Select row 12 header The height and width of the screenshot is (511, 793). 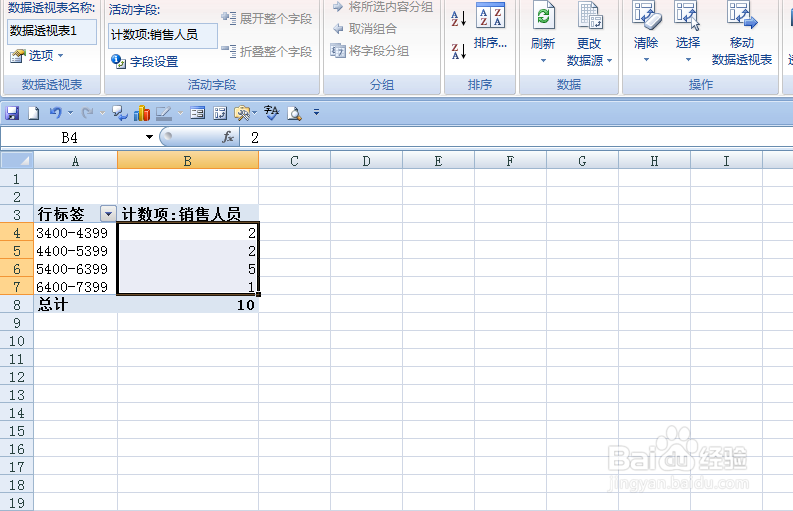click(x=17, y=377)
